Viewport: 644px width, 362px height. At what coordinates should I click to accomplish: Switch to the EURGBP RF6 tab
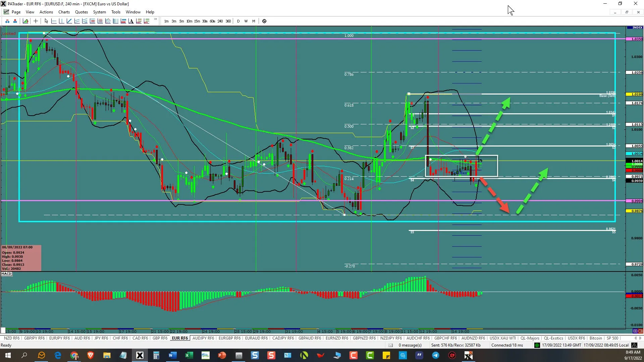pos(229,338)
